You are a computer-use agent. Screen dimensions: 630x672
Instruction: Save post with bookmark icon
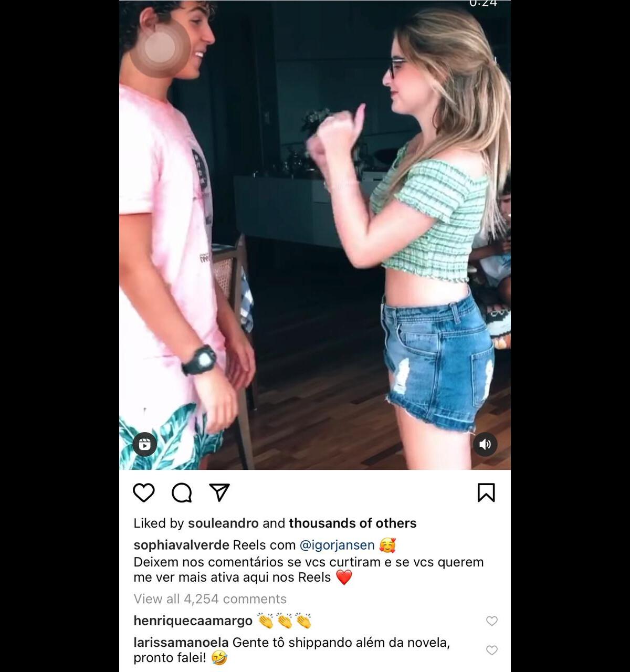point(486,492)
